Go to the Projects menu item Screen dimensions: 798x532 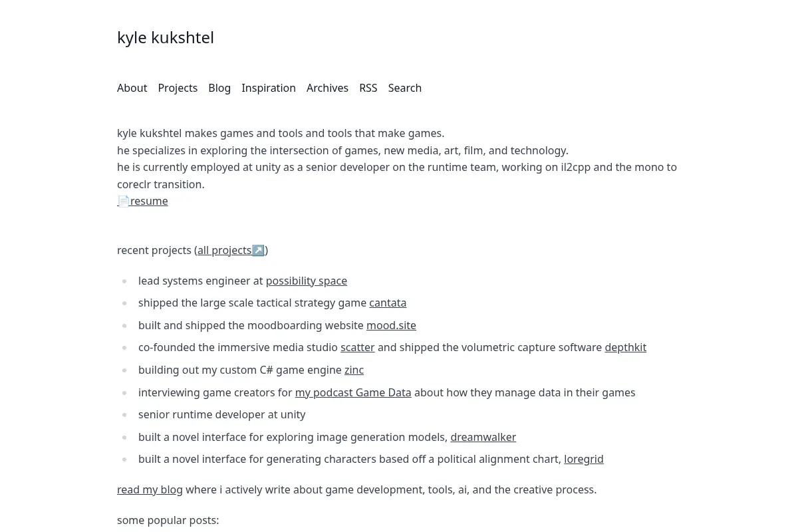click(178, 88)
